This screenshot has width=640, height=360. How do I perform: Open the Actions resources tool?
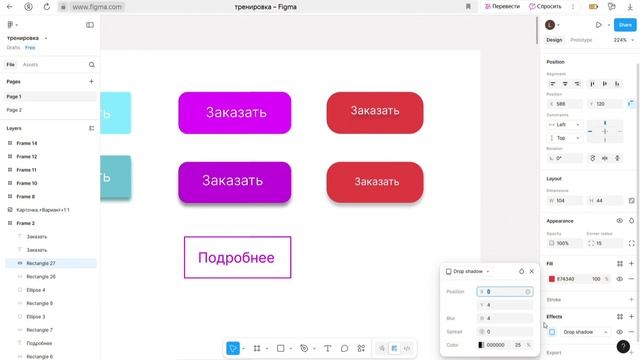[361, 348]
